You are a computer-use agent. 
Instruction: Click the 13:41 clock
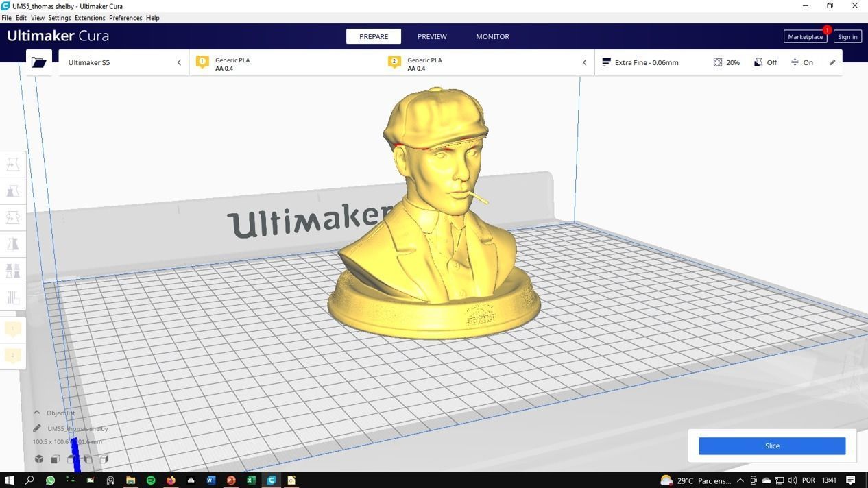tap(829, 480)
